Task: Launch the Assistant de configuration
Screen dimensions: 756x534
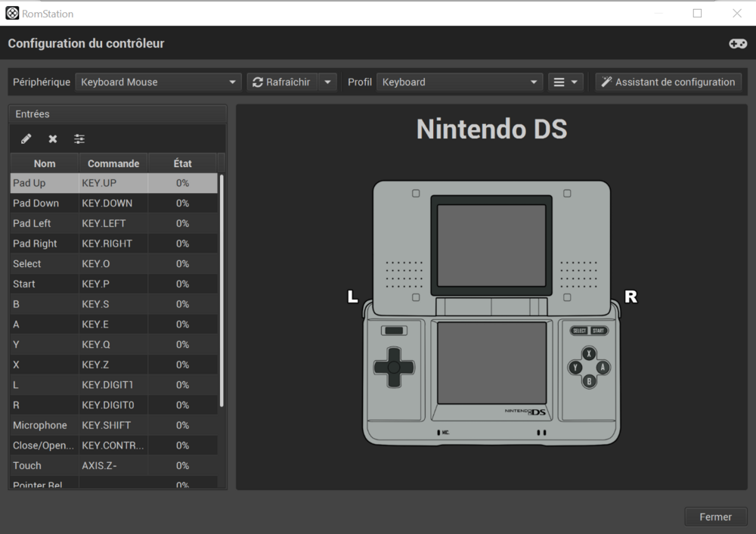Action: [668, 82]
